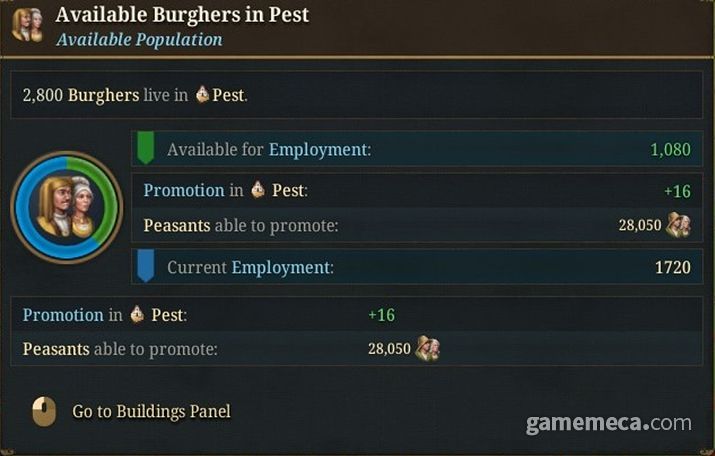Screen dimensions: 715x456
Task: Click the 1,080 available employment value
Action: 670,150
